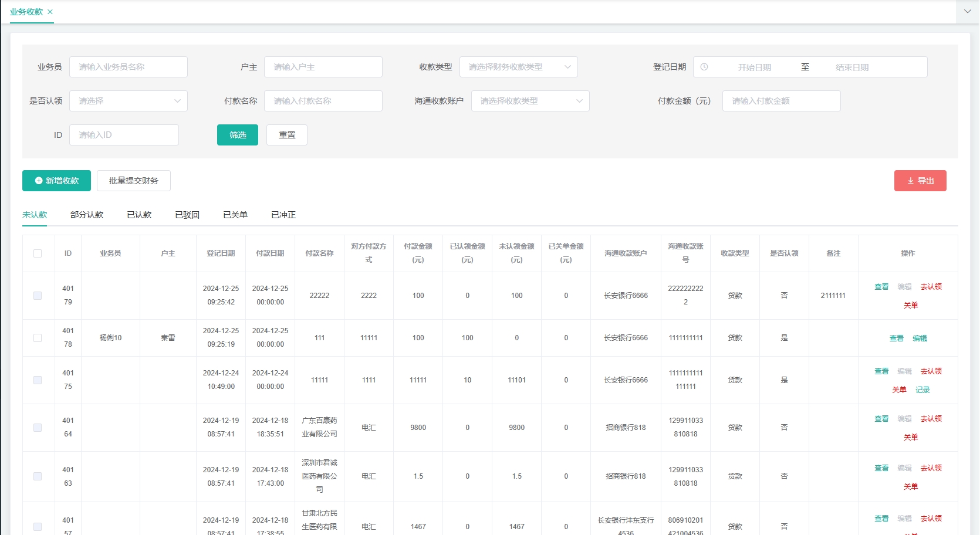This screenshot has width=980, height=535.
Task: Check the row 40163 checkbox
Action: 38,476
